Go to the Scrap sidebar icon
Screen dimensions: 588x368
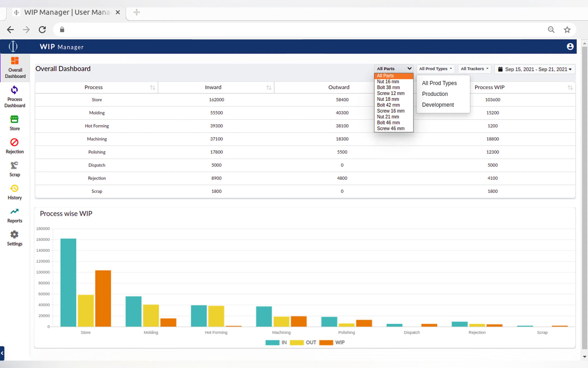tap(14, 165)
